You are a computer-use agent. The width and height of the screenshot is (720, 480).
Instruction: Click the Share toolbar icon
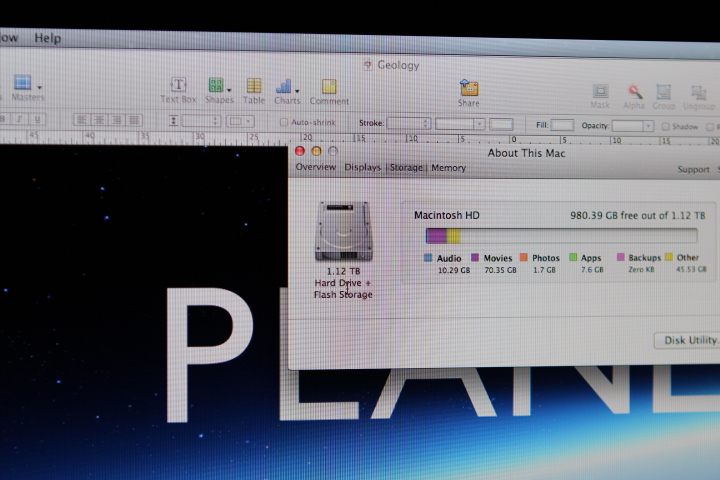point(468,88)
